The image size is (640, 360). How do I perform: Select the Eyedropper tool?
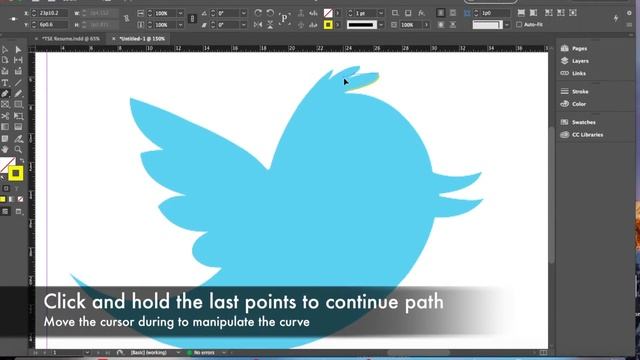pyautogui.click(x=18, y=139)
